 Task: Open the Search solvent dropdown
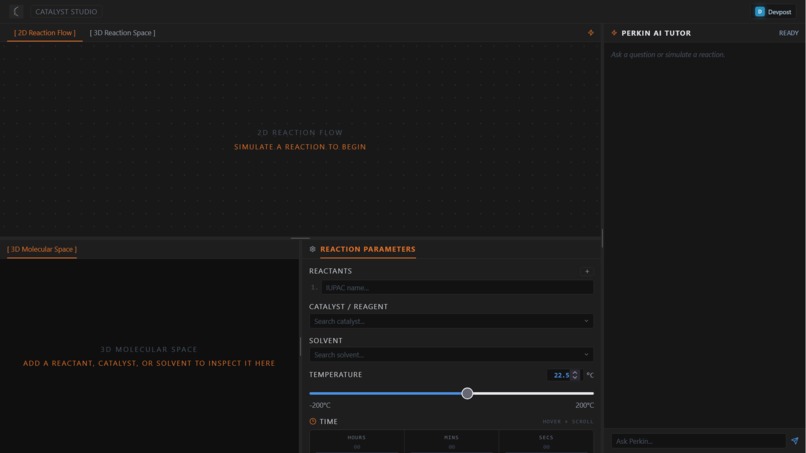point(451,355)
